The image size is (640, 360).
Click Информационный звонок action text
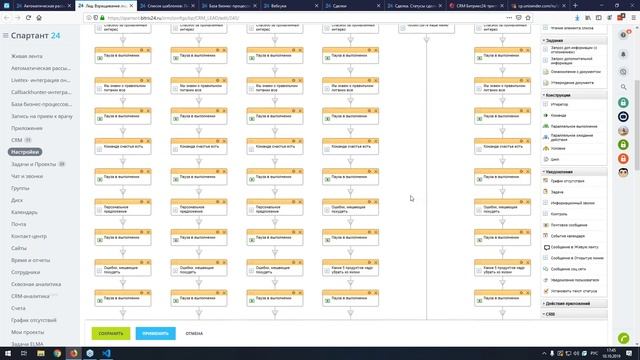tap(573, 203)
